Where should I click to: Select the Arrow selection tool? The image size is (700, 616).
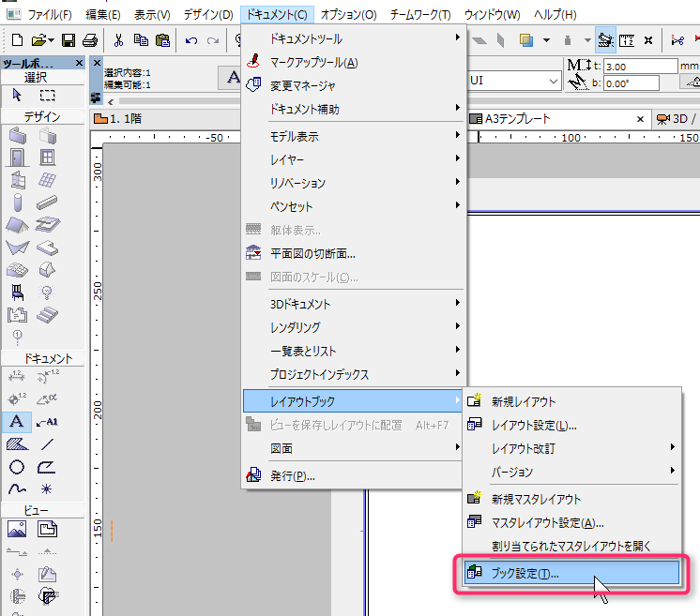pyautogui.click(x=17, y=95)
